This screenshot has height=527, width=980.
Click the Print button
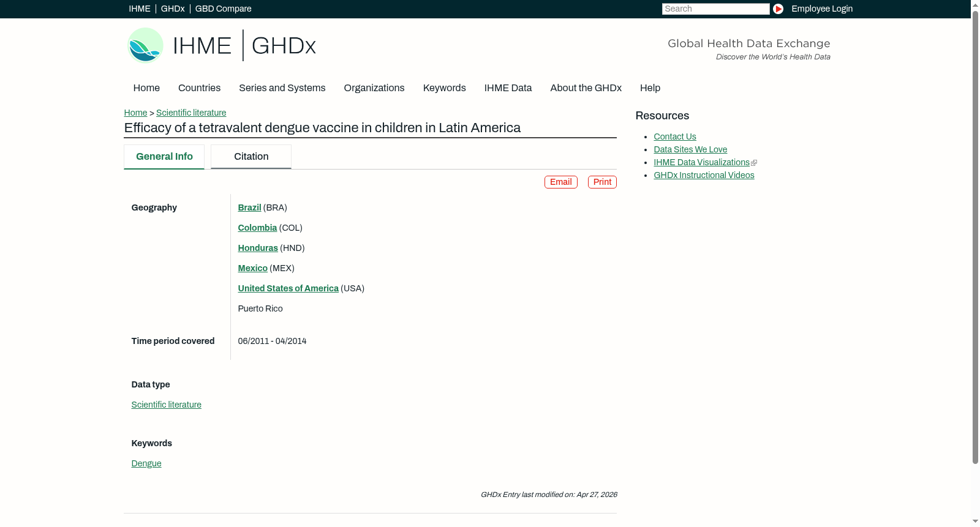(602, 182)
